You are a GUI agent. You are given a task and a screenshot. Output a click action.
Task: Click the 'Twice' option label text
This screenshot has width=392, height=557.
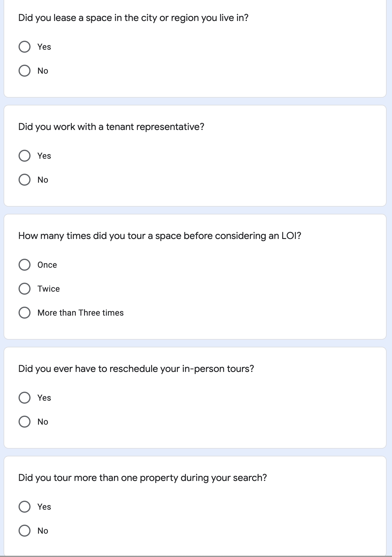(x=48, y=289)
